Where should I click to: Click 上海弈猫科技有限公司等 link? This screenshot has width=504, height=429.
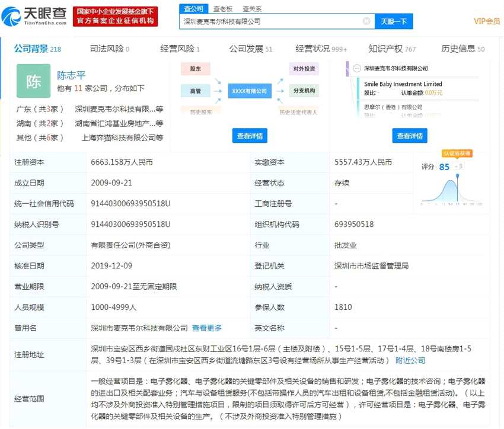[122, 137]
